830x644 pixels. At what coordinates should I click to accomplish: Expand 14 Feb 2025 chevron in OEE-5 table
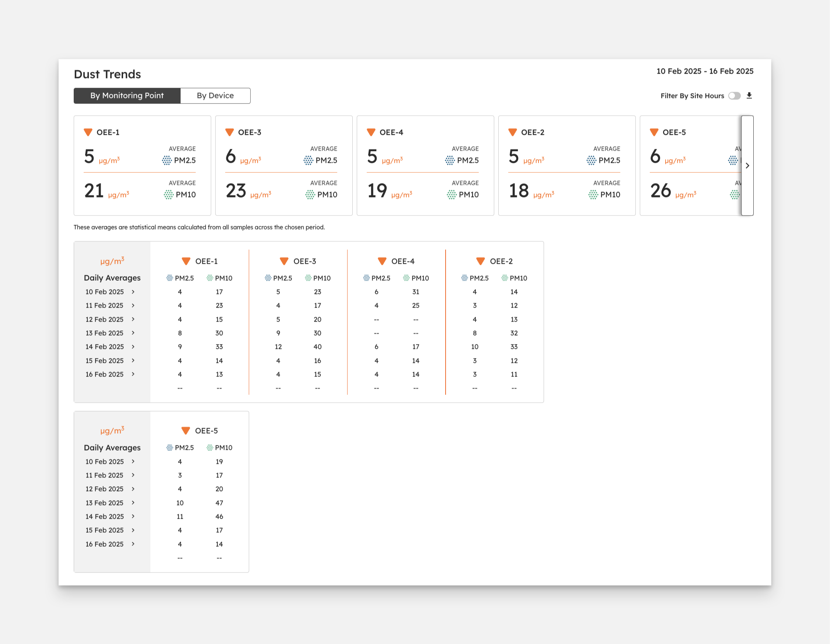point(133,516)
